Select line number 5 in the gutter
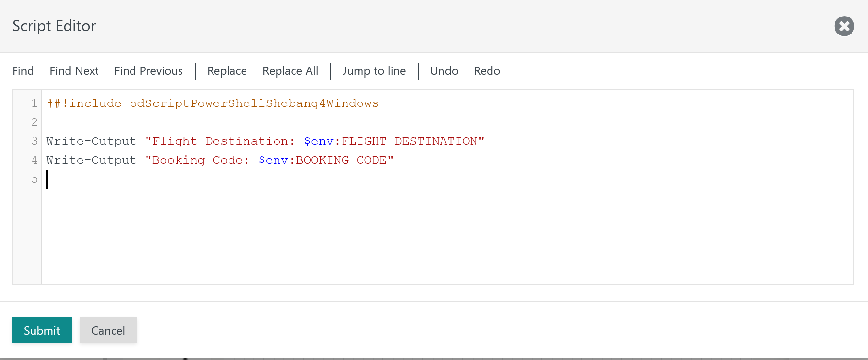The image size is (868, 360). click(x=34, y=179)
